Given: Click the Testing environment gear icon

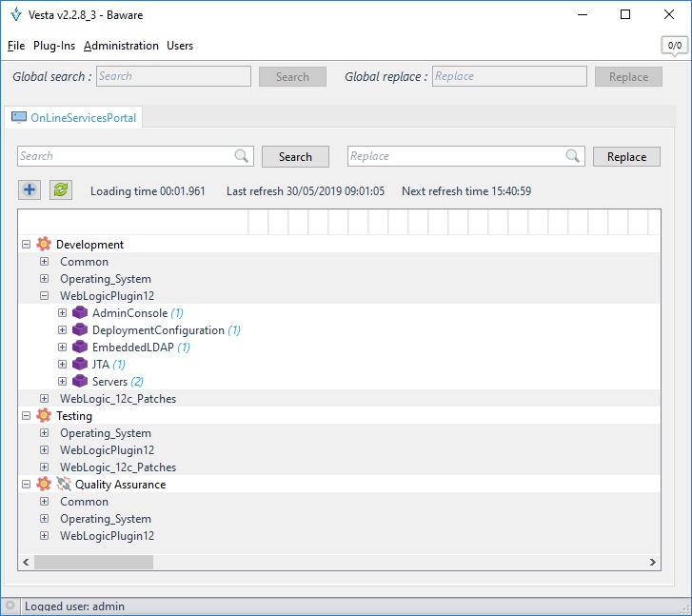Looking at the screenshot, I should 44,416.
